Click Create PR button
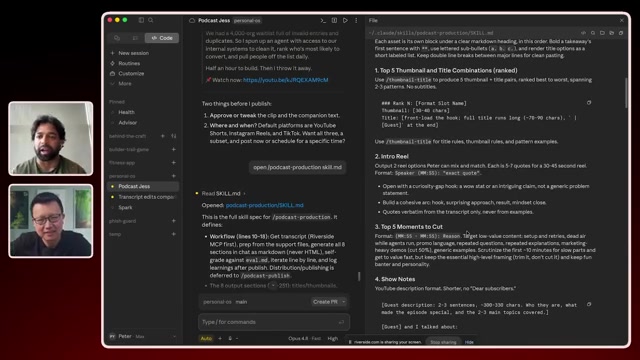Image resolution: width=640 pixels, height=360 pixels. [325, 302]
